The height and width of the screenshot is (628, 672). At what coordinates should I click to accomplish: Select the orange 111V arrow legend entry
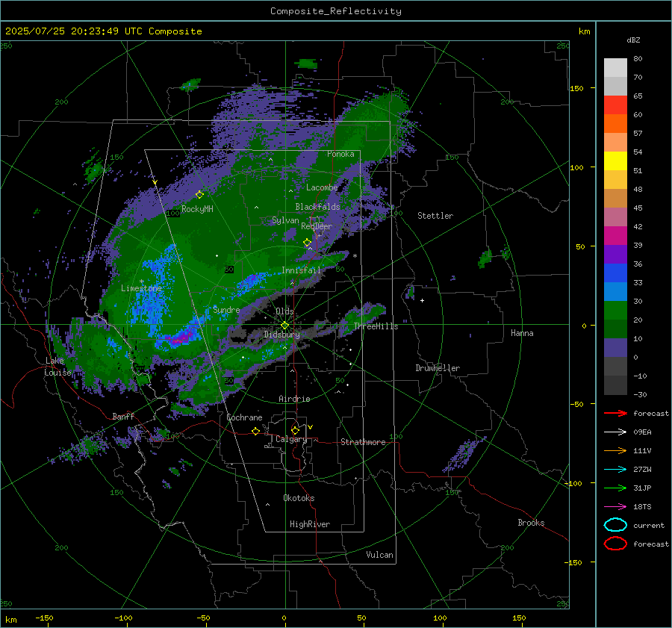tap(615, 450)
